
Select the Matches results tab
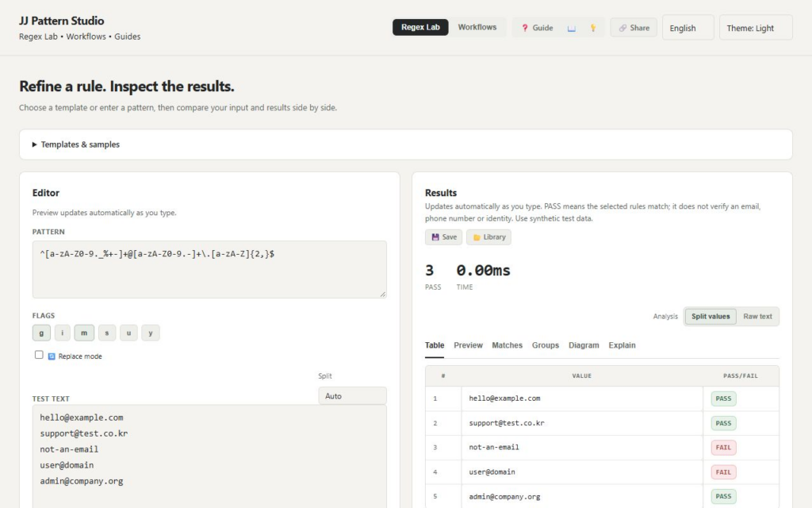[x=507, y=345]
